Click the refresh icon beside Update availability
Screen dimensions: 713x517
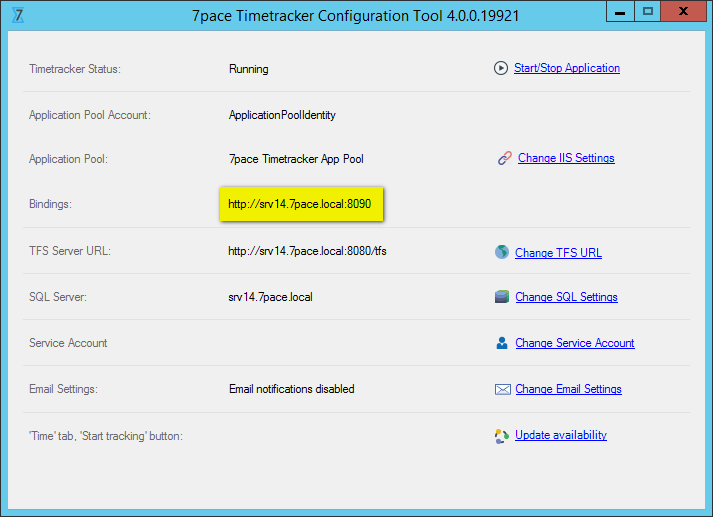(502, 436)
